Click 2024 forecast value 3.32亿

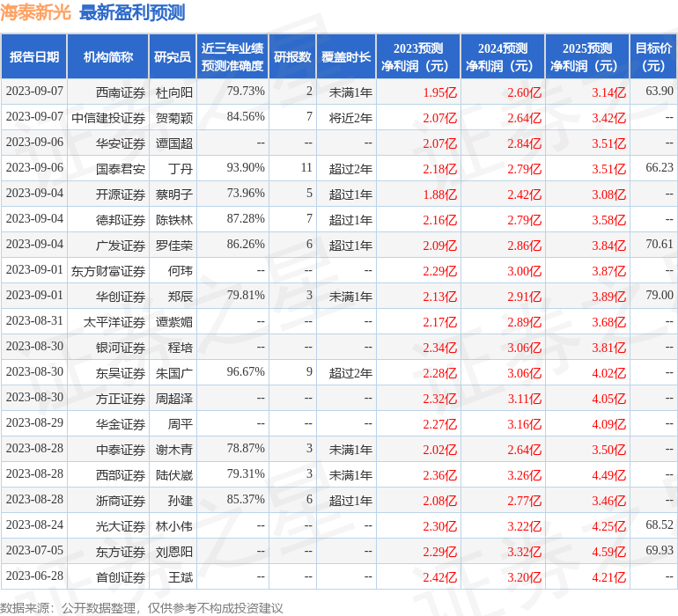click(x=524, y=552)
